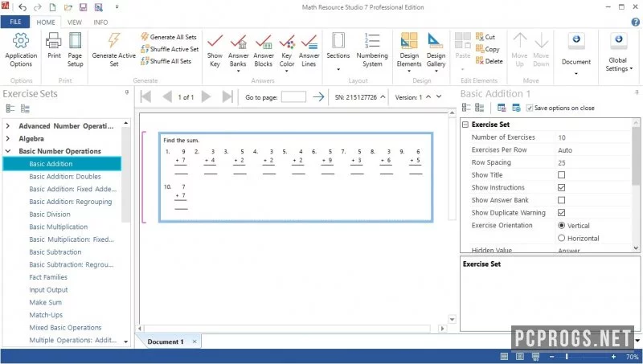Select Mixed Basic Operations exercise

[x=65, y=328]
